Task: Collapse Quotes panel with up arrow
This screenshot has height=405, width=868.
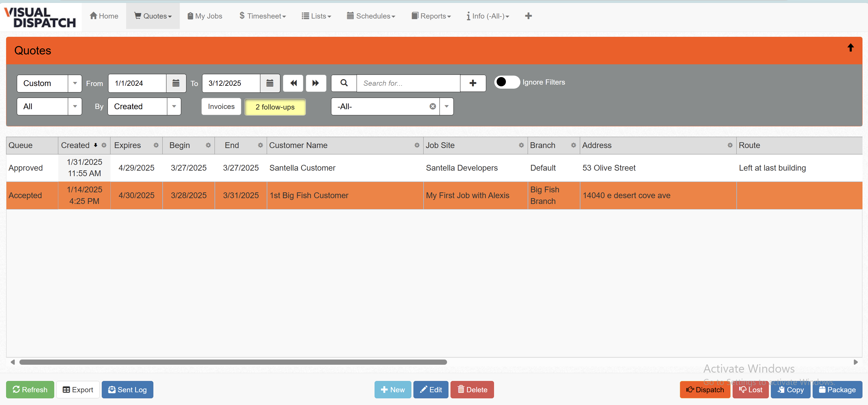Action: point(851,48)
